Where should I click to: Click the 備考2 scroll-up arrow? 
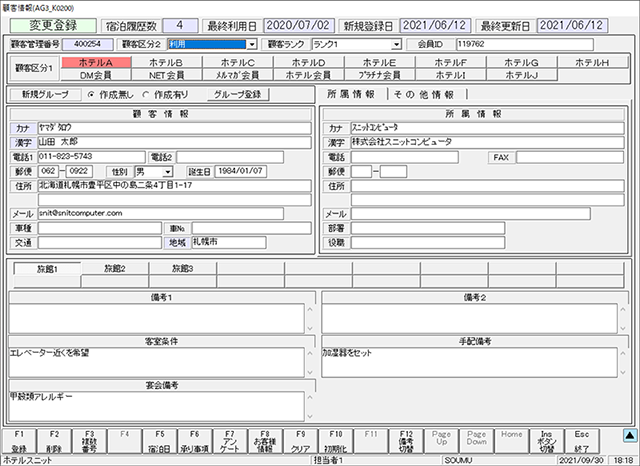(x=623, y=309)
